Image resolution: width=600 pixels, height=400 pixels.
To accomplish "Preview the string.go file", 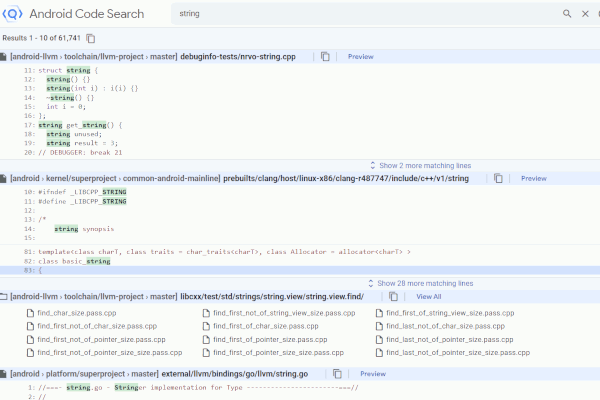I will click(x=373, y=374).
